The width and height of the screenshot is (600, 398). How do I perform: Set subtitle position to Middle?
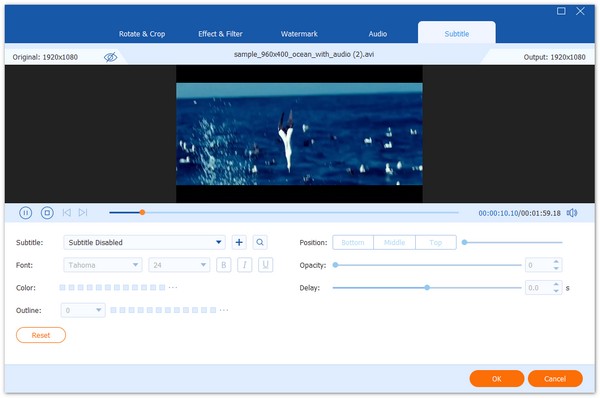pyautogui.click(x=394, y=243)
